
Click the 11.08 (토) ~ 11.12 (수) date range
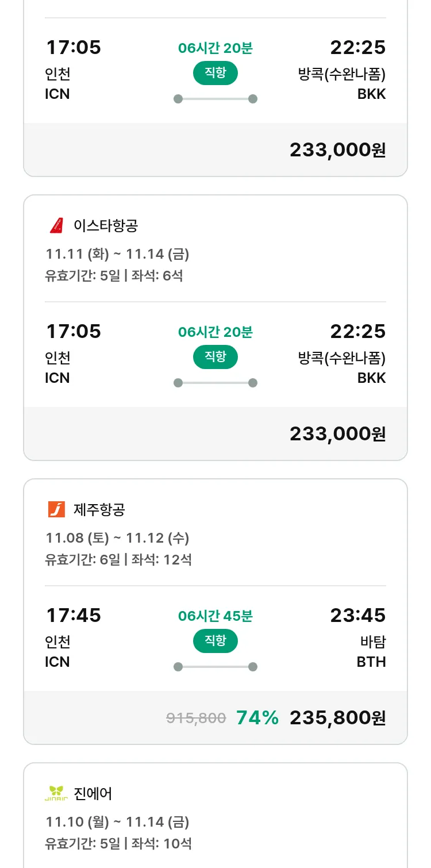click(117, 538)
